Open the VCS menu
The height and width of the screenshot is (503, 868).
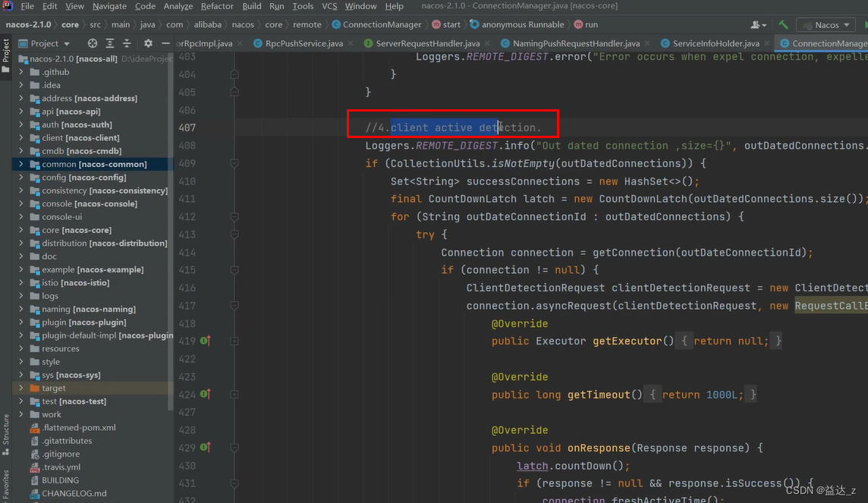tap(329, 6)
